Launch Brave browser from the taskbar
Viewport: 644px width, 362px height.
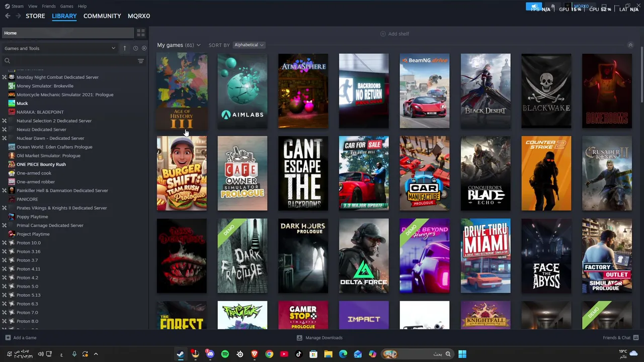tap(255, 354)
